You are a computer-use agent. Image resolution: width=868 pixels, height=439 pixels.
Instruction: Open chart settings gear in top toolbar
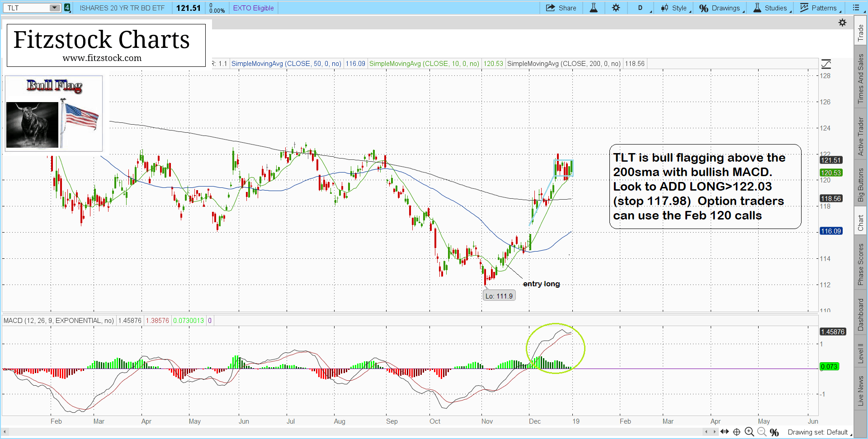616,8
